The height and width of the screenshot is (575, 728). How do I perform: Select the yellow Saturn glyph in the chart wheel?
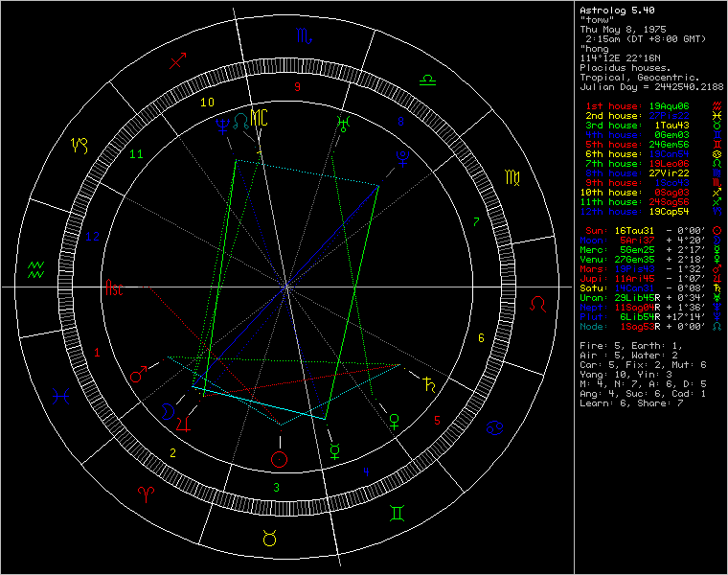point(429,385)
